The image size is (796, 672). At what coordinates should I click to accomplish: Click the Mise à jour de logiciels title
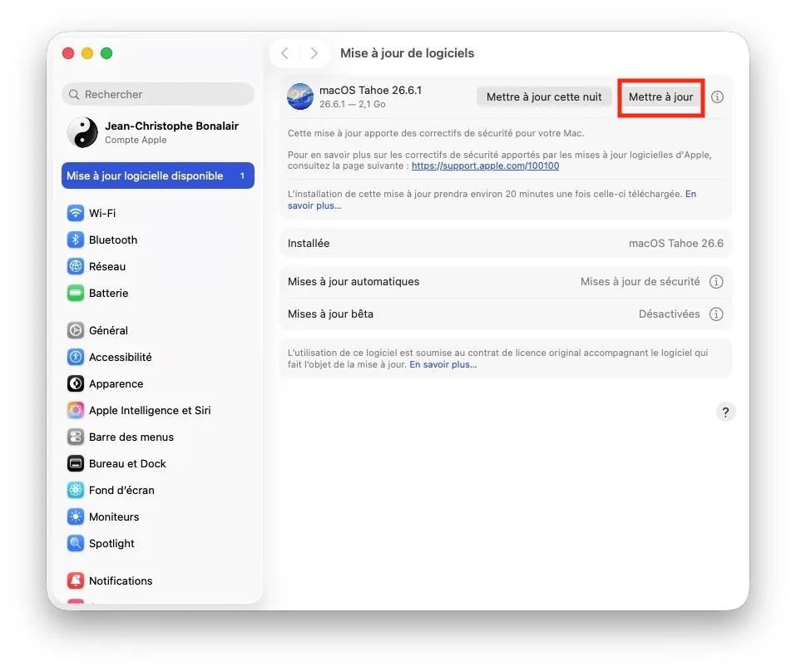[x=407, y=53]
